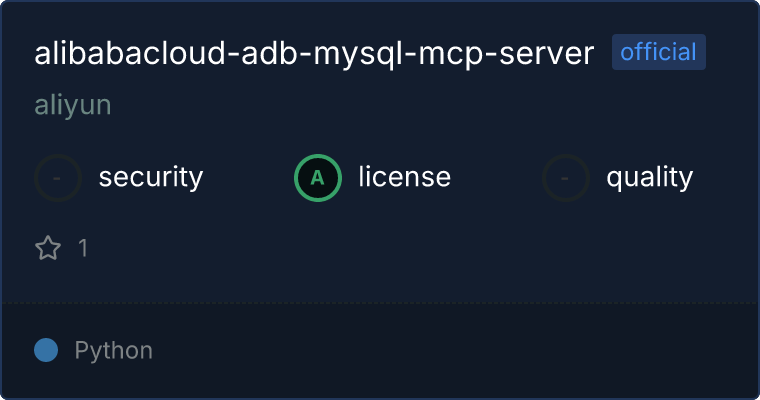
Task: Select the security label text
Action: [x=151, y=177]
